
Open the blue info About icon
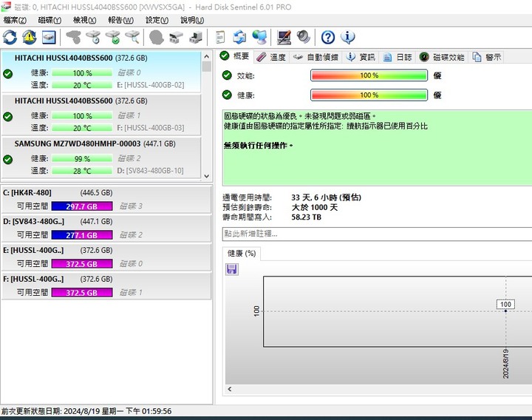pyautogui.click(x=347, y=37)
